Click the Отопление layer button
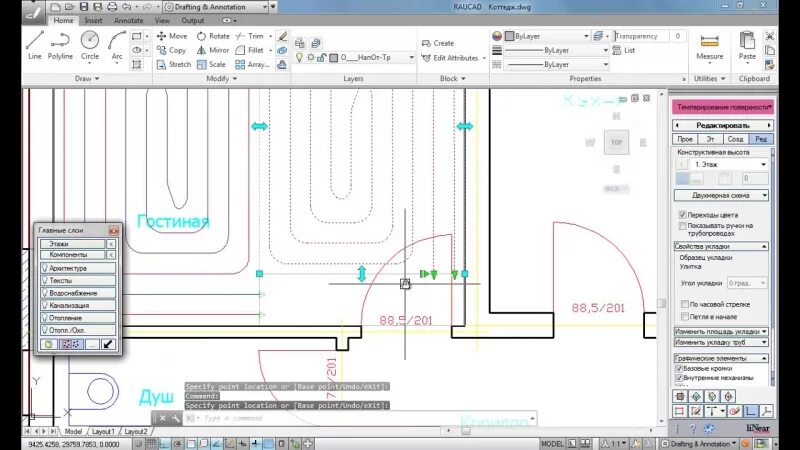Screen dimensions: 800x450 pyautogui.click(x=78, y=317)
